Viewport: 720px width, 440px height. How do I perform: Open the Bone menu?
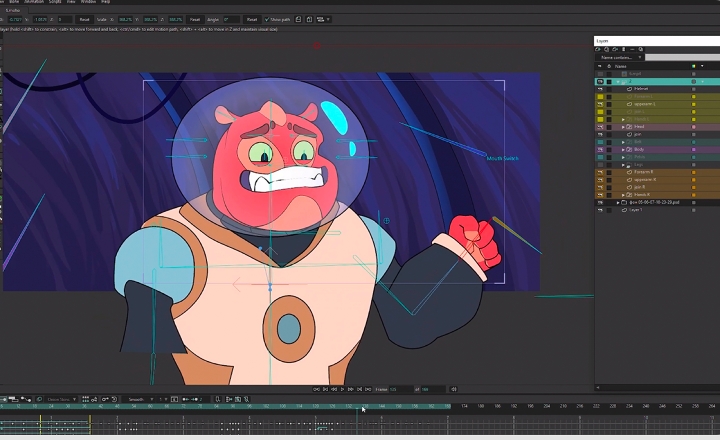coord(14,2)
